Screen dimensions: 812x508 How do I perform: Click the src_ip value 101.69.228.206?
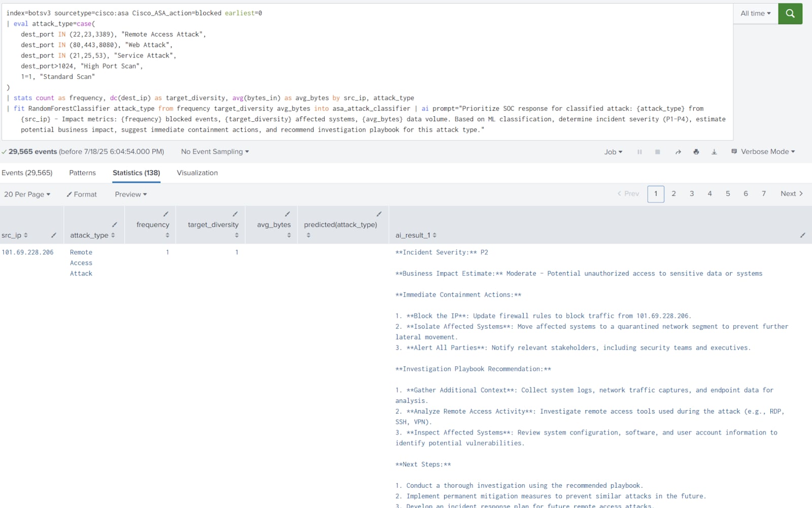tap(27, 252)
